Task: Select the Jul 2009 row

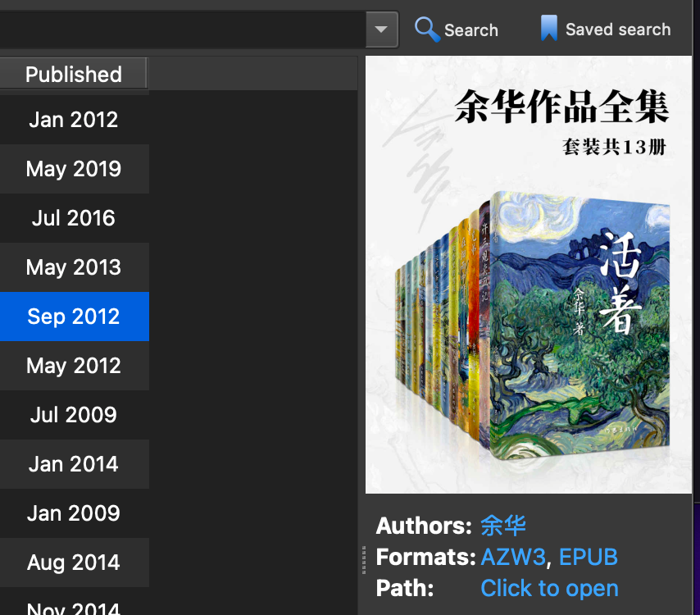Action: [x=74, y=415]
